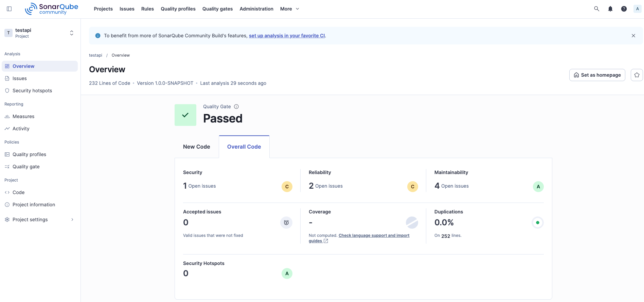
Task: Open the 1 Open issues Security link
Action: (199, 186)
